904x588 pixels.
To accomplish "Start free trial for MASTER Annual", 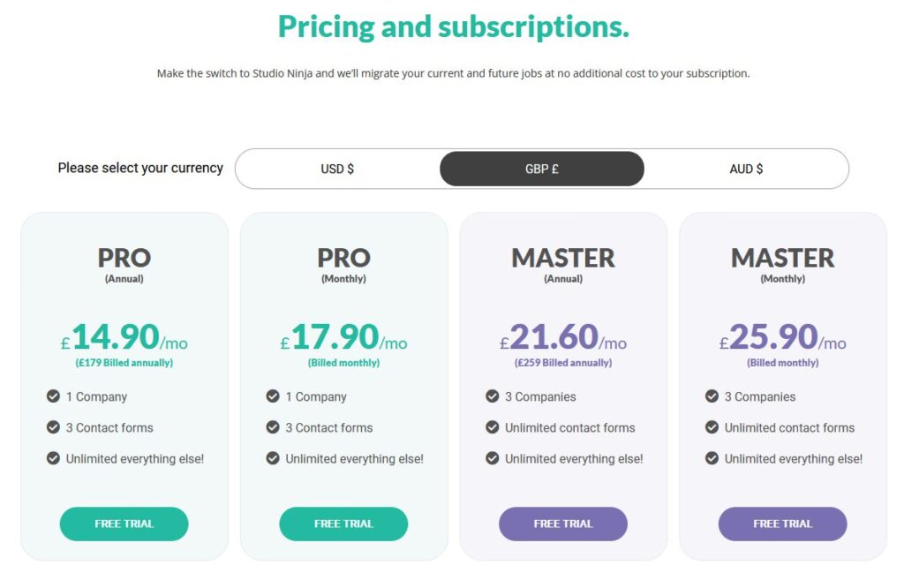I will click(x=563, y=524).
